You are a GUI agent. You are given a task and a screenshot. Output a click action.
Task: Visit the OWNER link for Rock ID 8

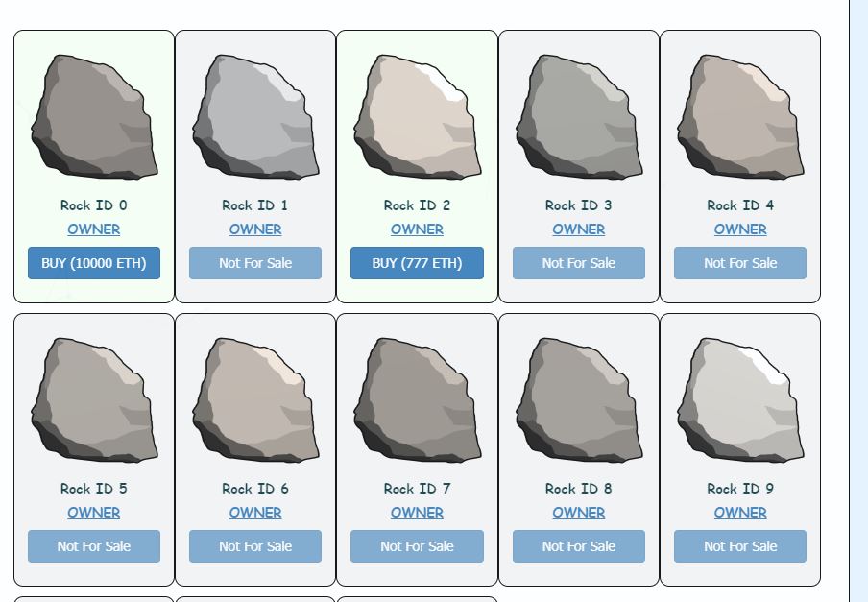pos(579,513)
